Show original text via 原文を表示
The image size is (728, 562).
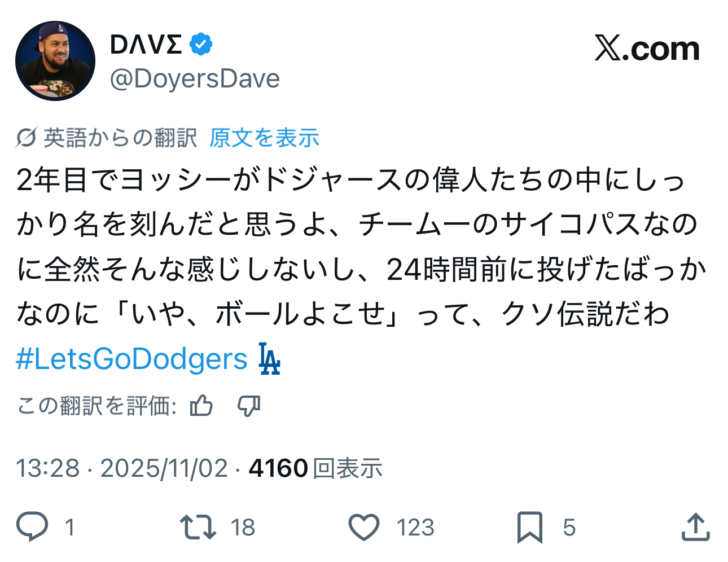264,138
